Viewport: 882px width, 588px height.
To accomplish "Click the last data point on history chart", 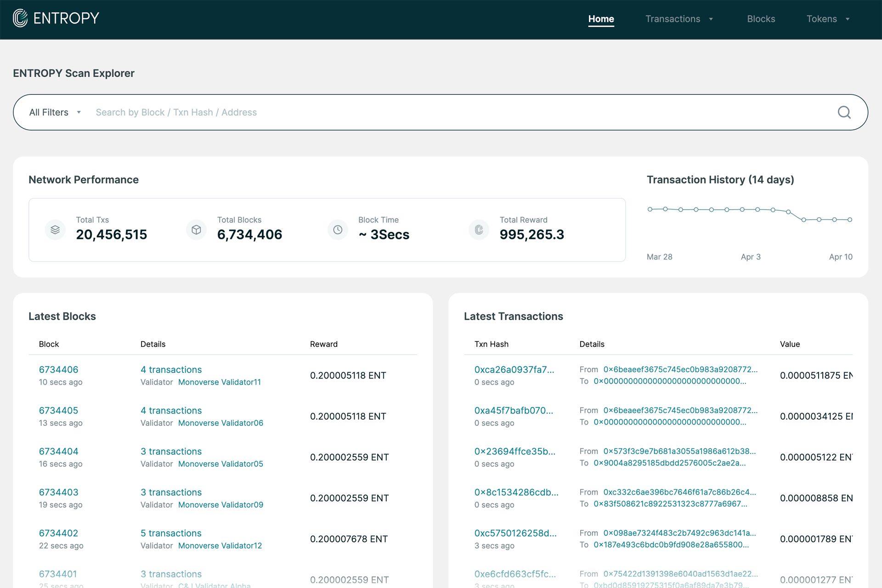I will 850,220.
